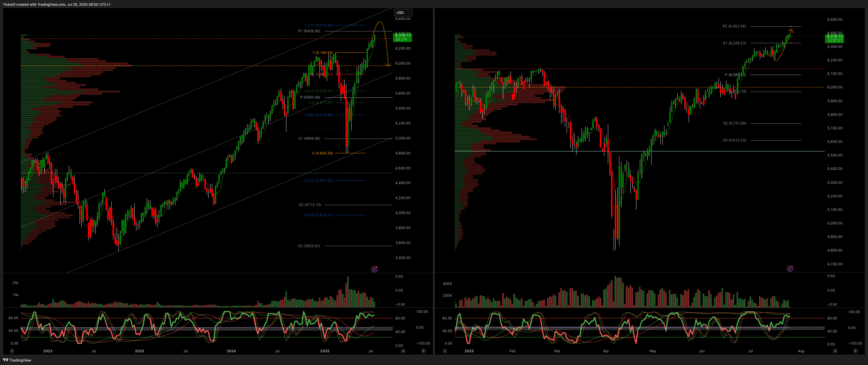Click the Apr label on right time axis
This screenshot has height=365, width=868.
click(606, 351)
